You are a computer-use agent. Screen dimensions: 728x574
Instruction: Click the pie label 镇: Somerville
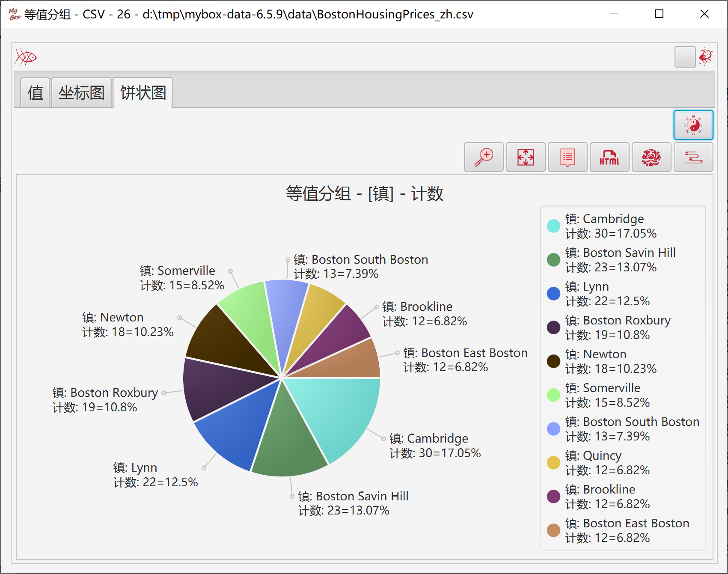(x=177, y=271)
